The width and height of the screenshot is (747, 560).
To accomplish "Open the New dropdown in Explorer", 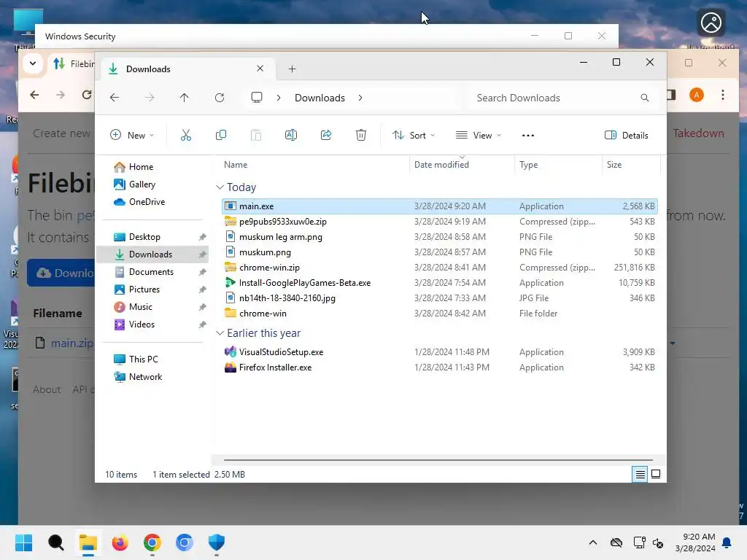I will pos(132,135).
